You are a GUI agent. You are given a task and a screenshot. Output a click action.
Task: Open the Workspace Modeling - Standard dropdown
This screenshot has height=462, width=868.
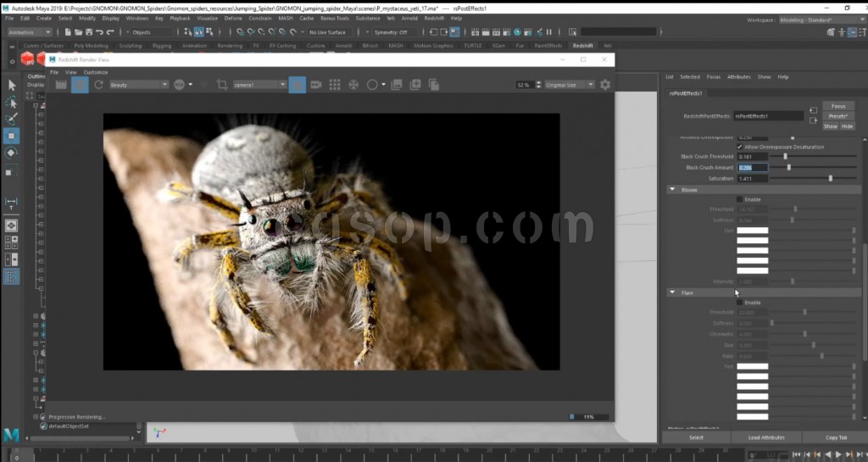coord(821,19)
